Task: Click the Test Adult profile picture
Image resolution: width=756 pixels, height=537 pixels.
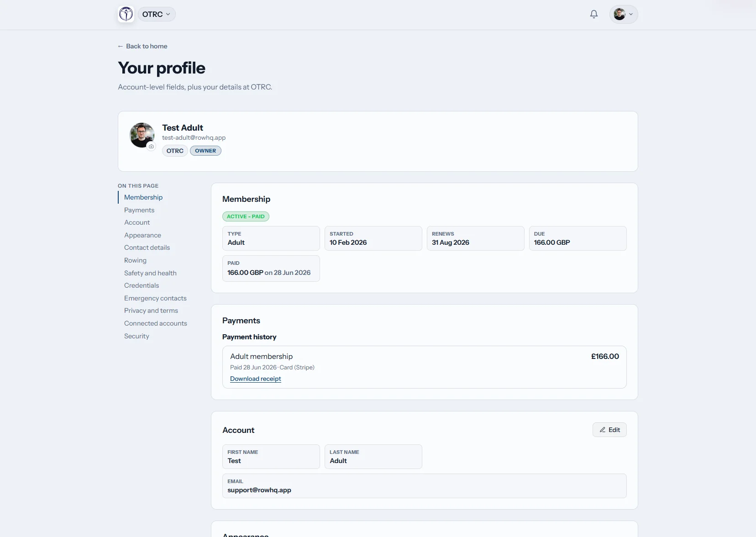Action: click(x=142, y=135)
